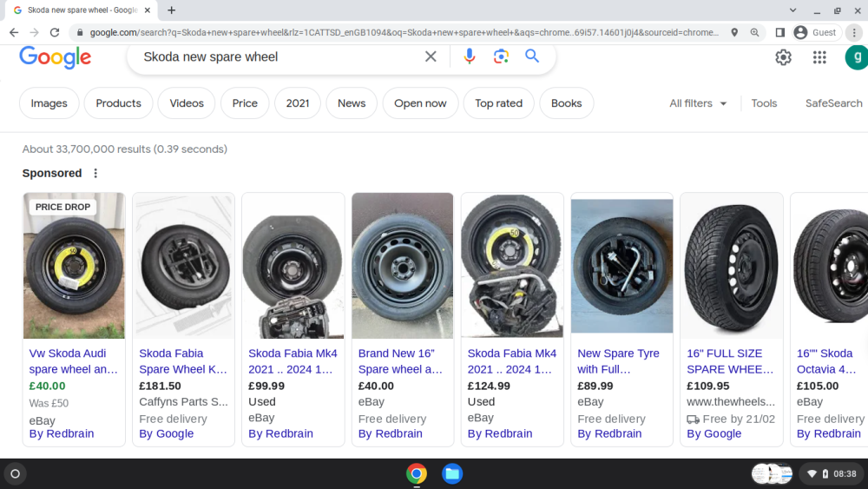
Task: Open Google apps grid
Action: (x=819, y=57)
